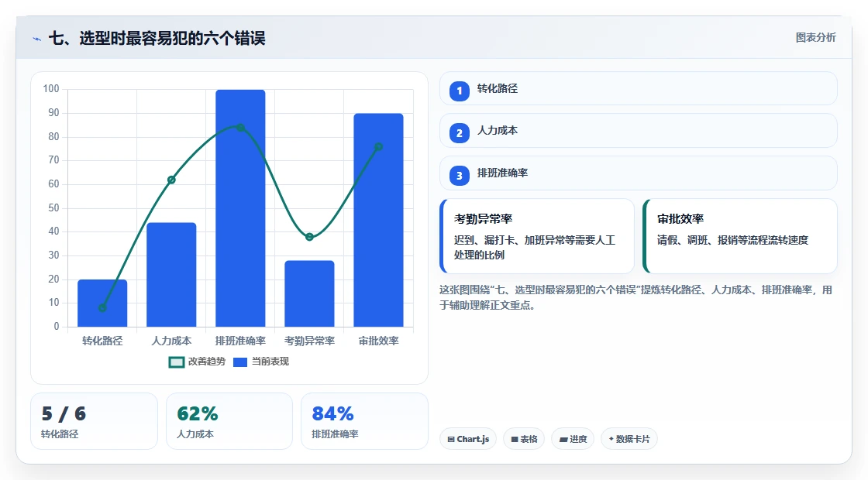Click y-axis value 50

[x=53, y=208]
